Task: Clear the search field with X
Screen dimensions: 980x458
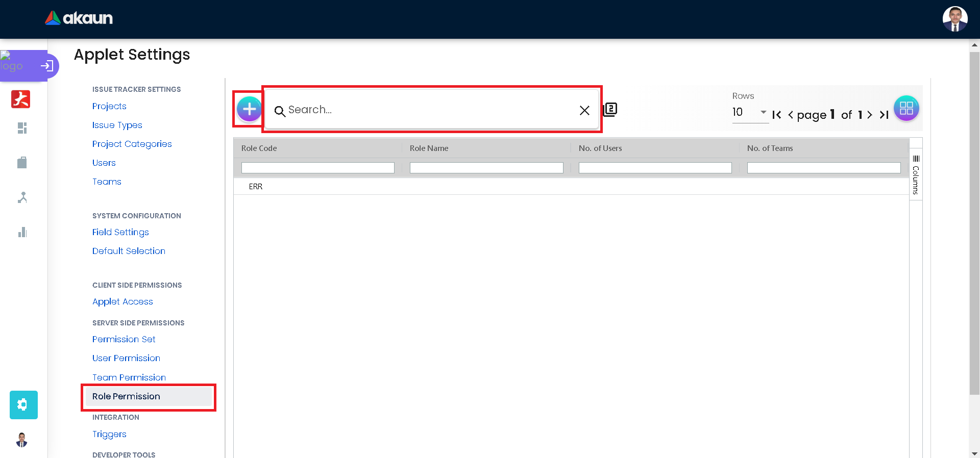Action: tap(584, 110)
